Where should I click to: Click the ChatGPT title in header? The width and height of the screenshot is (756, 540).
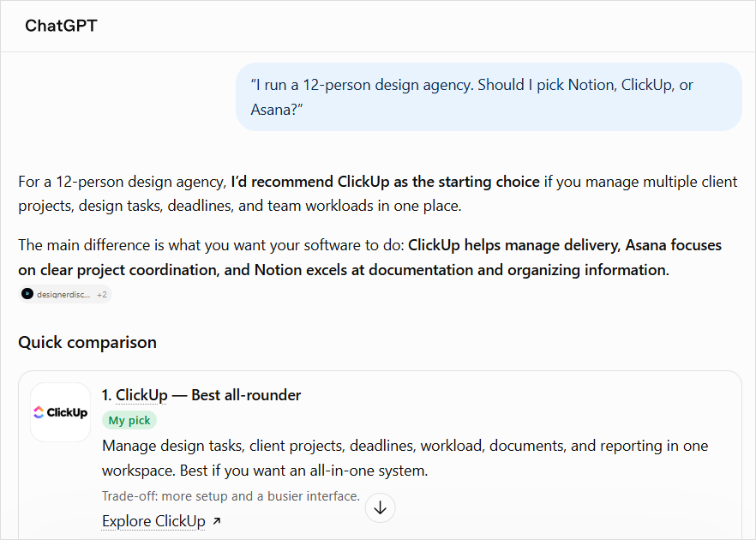tap(61, 26)
